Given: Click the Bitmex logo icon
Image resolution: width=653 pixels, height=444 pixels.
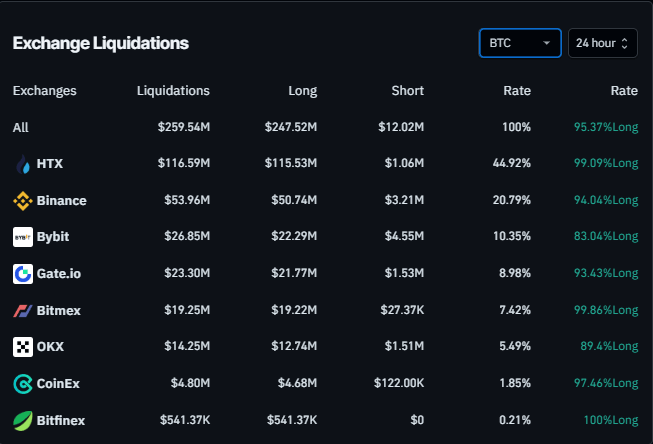Looking at the screenshot, I should (23, 311).
